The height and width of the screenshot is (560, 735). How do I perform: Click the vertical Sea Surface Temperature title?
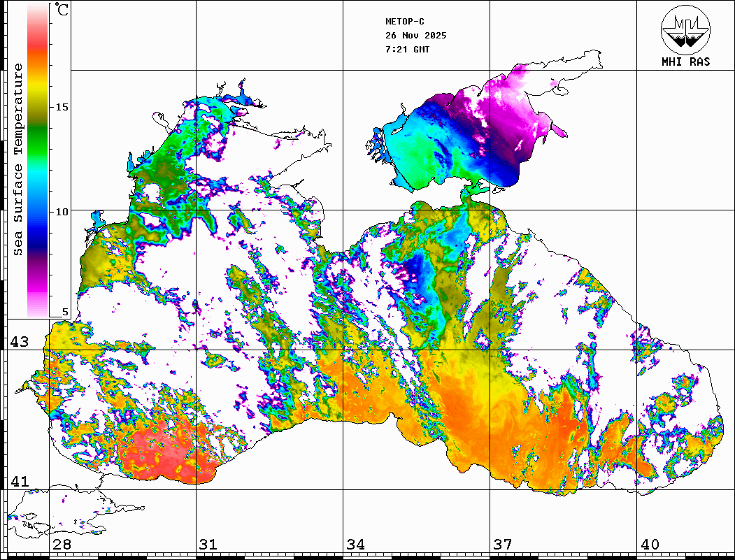(x=18, y=159)
